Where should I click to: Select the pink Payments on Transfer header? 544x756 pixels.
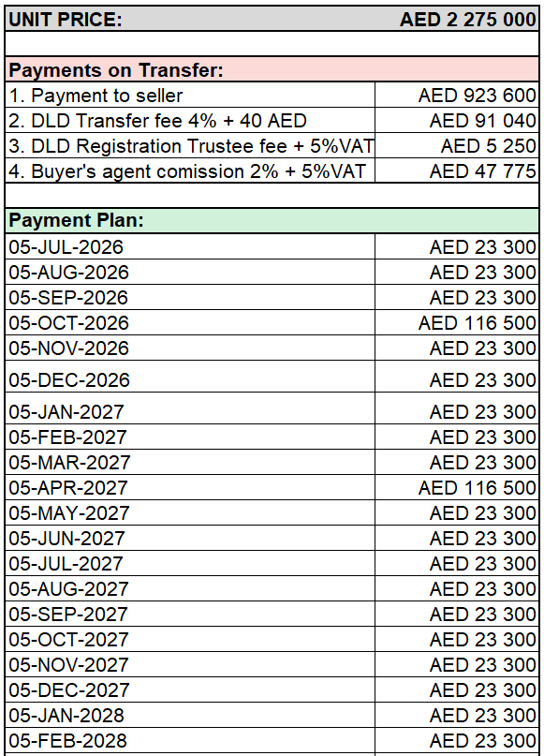click(x=272, y=70)
